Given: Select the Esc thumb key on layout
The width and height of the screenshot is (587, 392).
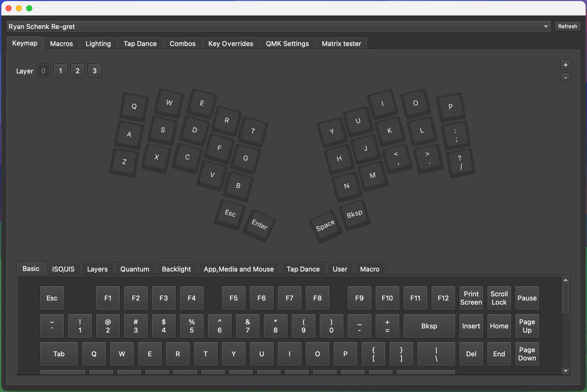Looking at the screenshot, I should 230,214.
